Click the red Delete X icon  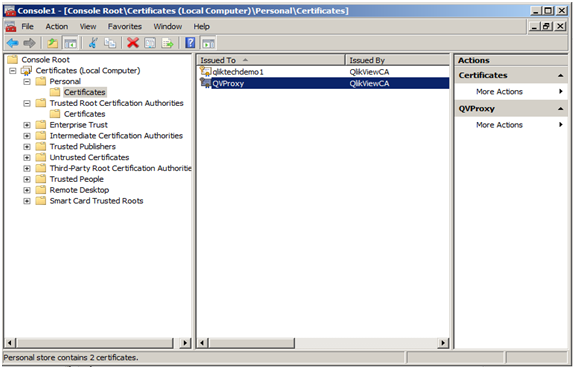(133, 43)
